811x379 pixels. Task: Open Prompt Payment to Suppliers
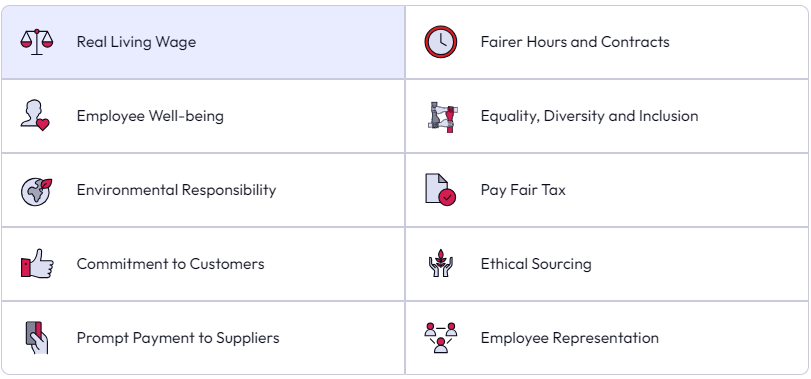pyautogui.click(x=203, y=338)
